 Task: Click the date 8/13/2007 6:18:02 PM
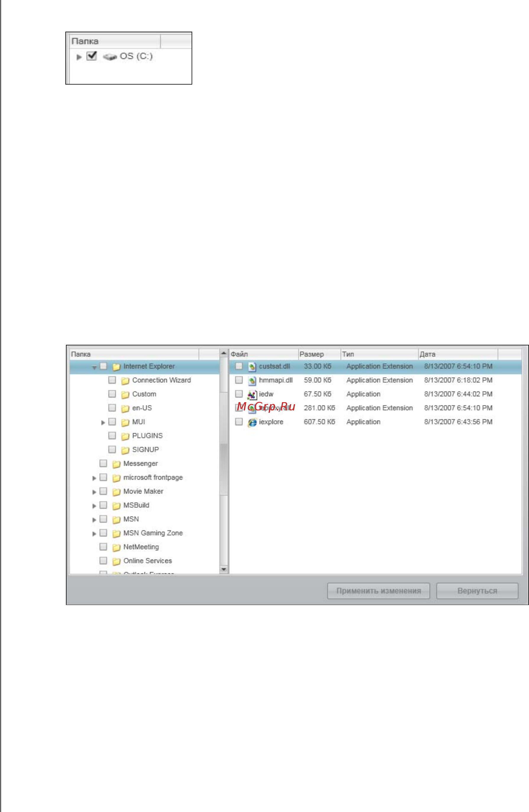click(x=458, y=380)
